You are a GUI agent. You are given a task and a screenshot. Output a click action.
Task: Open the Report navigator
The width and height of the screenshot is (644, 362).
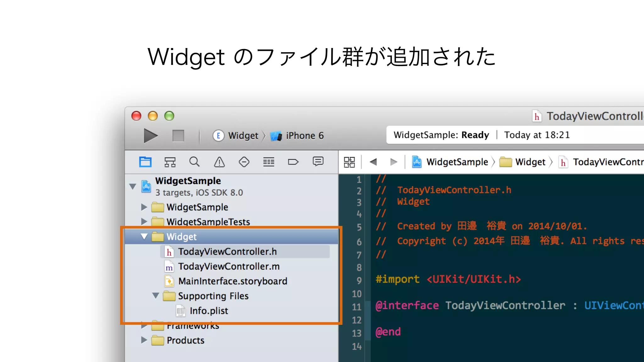click(318, 162)
